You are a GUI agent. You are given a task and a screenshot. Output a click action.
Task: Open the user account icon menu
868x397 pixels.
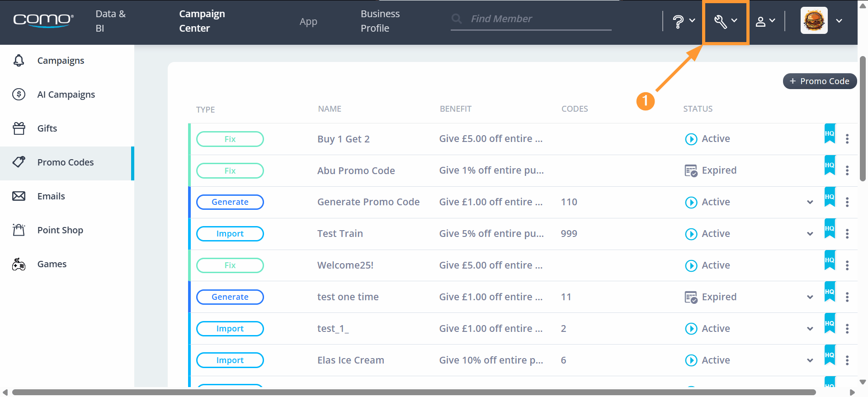pos(765,21)
